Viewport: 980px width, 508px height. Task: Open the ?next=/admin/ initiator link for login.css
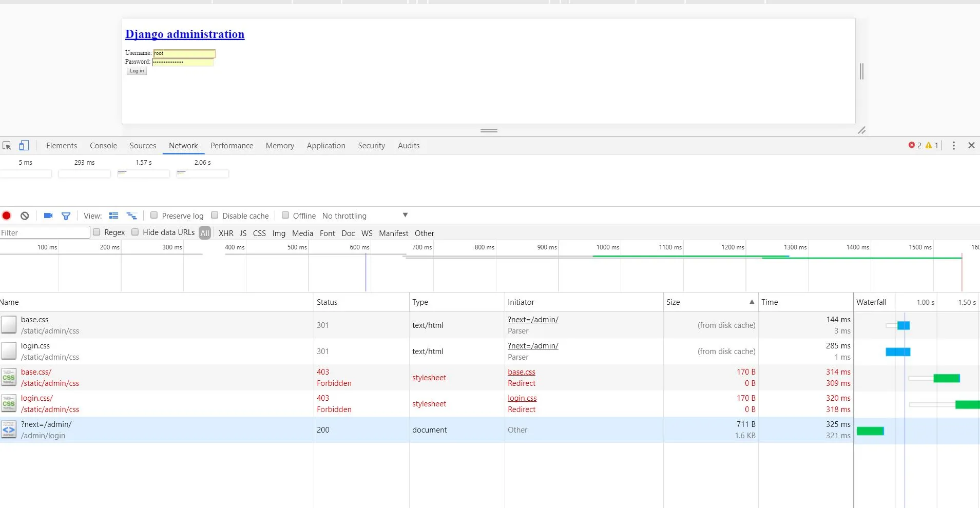pyautogui.click(x=533, y=346)
